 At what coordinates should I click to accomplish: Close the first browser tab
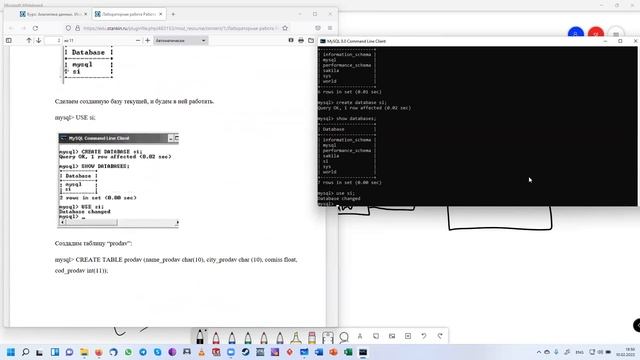pyautogui.click(x=85, y=14)
